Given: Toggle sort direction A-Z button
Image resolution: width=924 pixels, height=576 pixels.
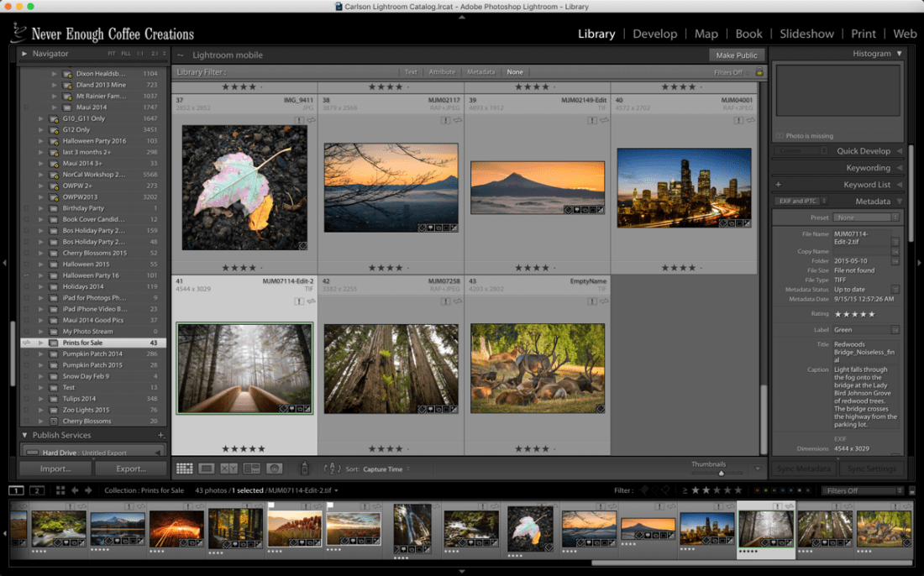Looking at the screenshot, I should 332,469.
